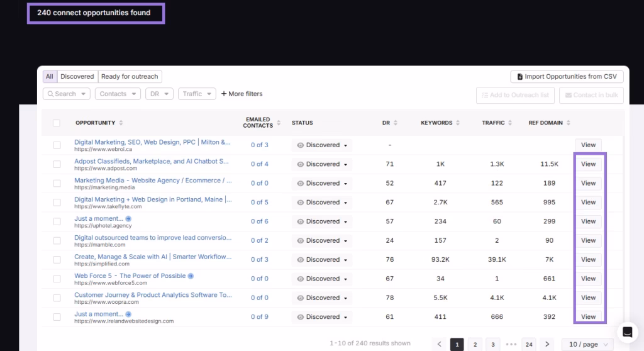Sort by DR column arrows
This screenshot has width=644, height=351.
[396, 123]
